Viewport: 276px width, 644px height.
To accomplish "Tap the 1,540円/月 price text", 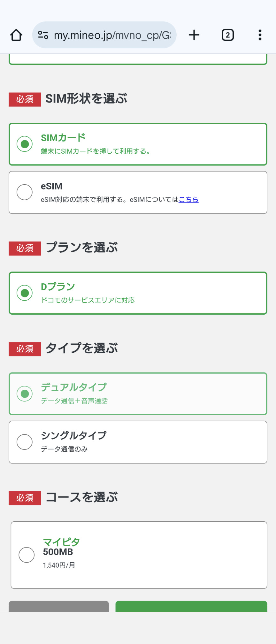I will tap(59, 565).
